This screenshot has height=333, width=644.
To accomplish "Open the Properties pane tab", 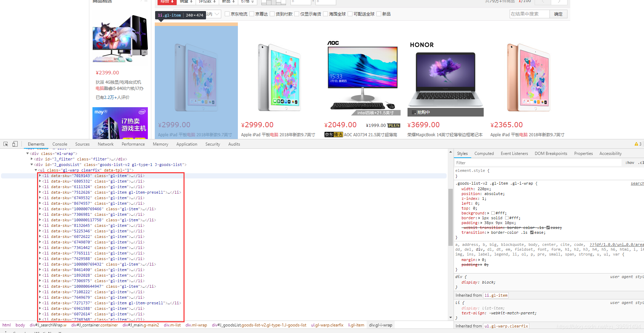I will click(x=583, y=154).
